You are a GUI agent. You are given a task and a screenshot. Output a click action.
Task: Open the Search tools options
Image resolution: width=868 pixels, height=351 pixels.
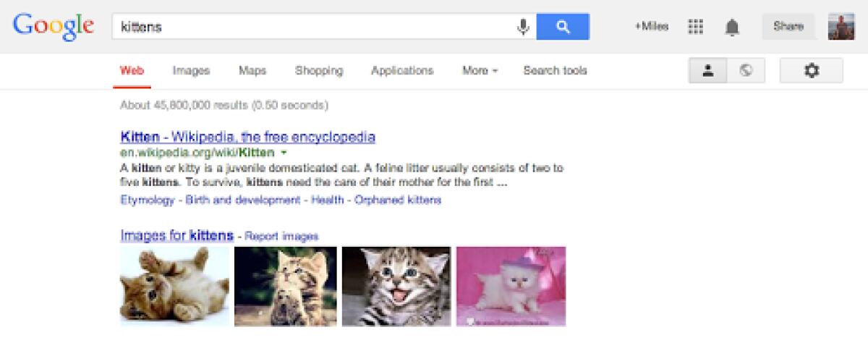(x=555, y=70)
